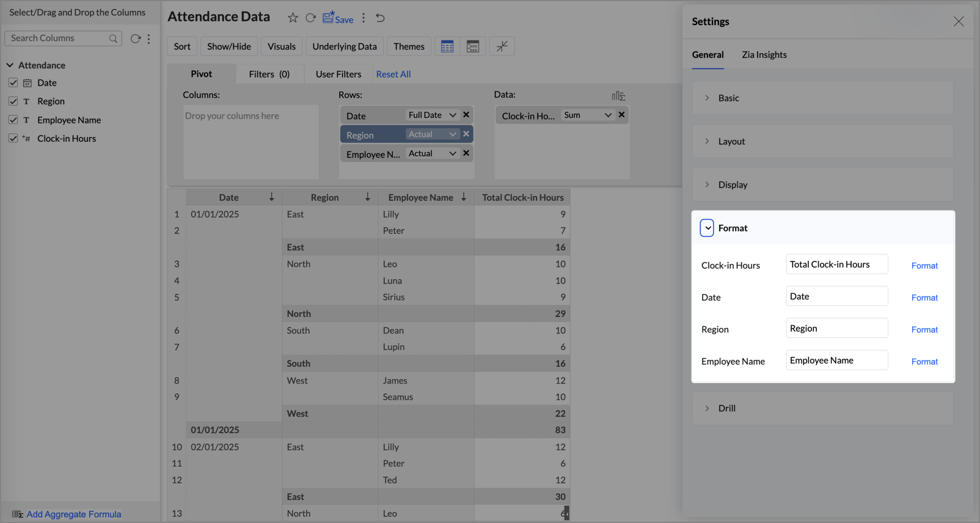Click the Reset All link

coord(393,74)
